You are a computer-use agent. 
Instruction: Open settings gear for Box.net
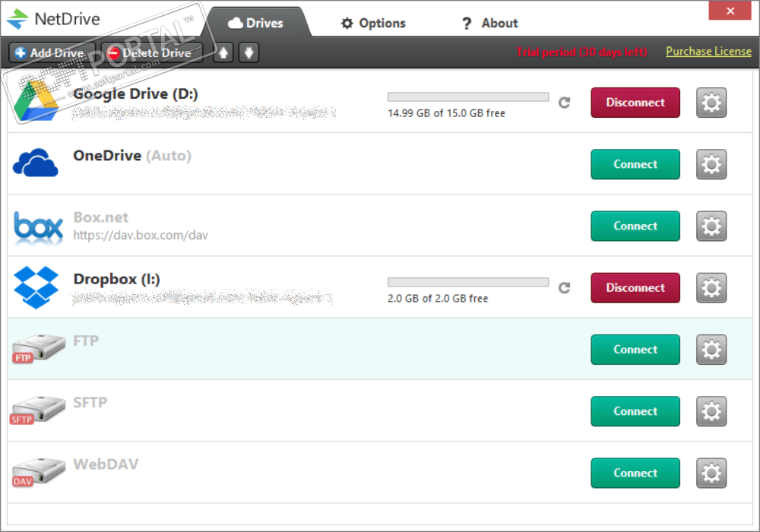711,226
